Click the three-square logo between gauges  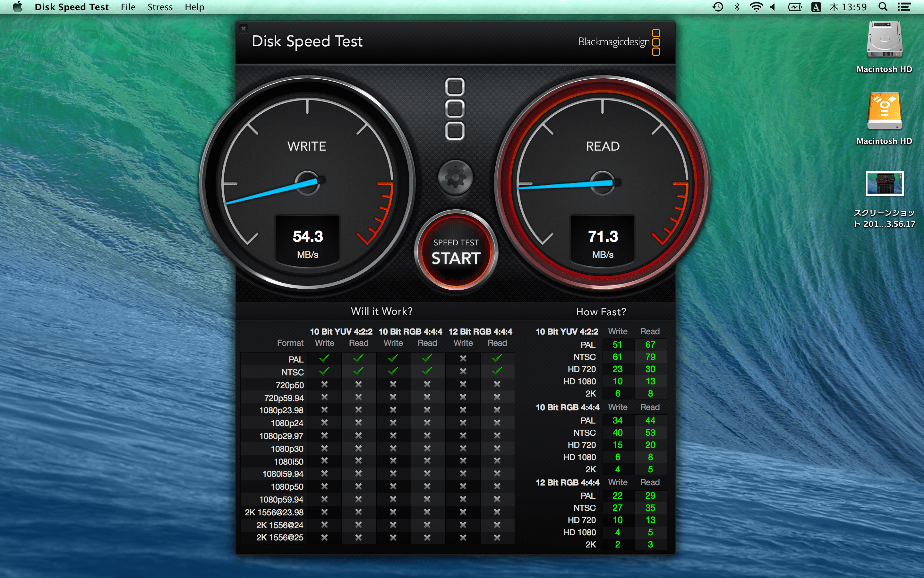(x=455, y=109)
